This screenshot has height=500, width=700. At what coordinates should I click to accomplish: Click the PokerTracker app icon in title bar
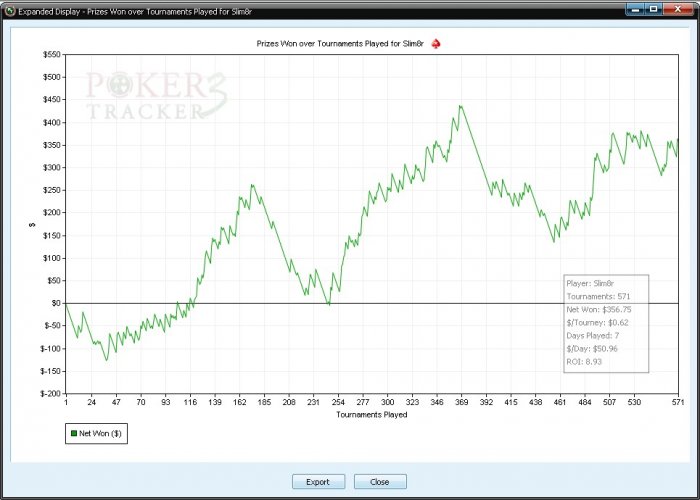[10, 10]
